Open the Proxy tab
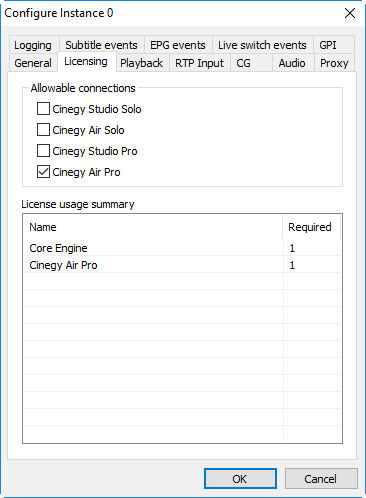This screenshot has height=498, width=366. [334, 63]
